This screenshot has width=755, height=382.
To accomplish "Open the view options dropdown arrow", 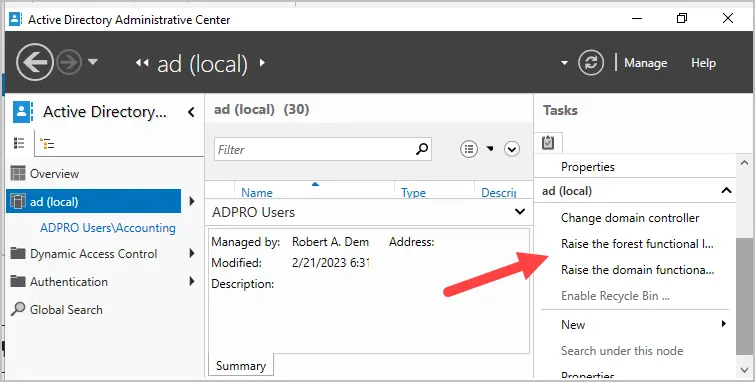I will pos(490,149).
